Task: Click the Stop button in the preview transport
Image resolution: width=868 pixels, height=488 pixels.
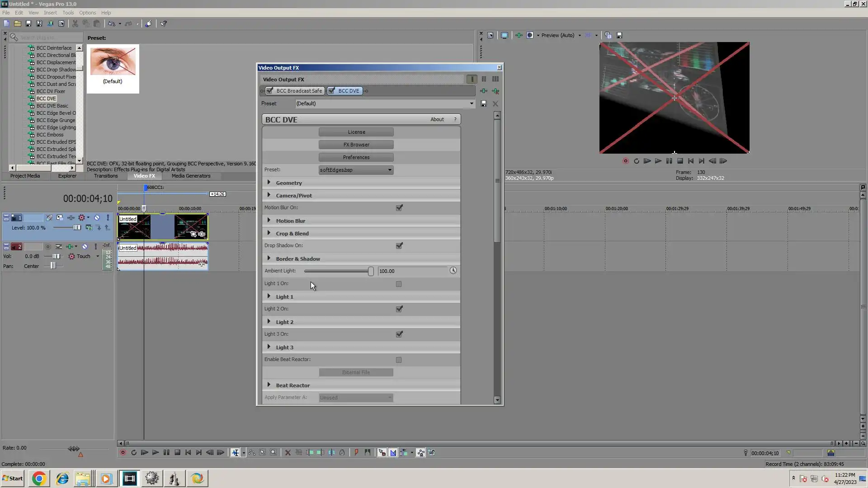Action: point(680,161)
